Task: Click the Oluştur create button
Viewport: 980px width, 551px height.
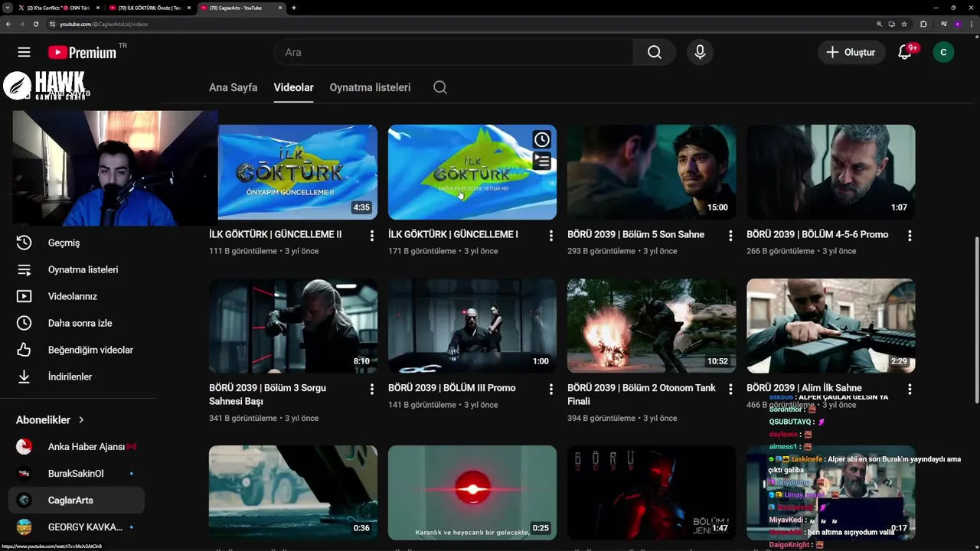Action: point(851,52)
